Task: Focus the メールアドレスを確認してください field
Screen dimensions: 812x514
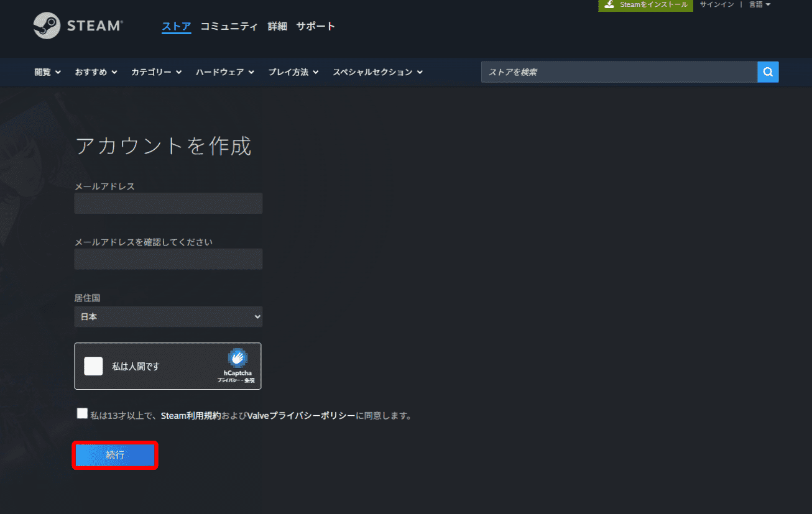Action: [168, 259]
